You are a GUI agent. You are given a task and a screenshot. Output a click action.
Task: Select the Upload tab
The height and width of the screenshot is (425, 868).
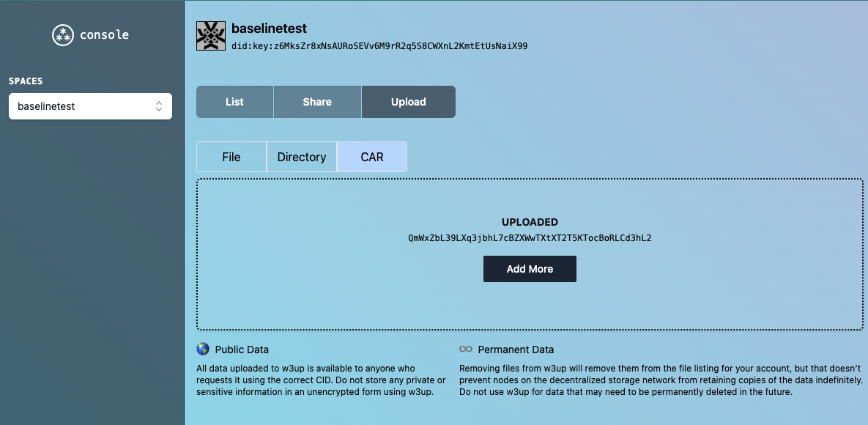pyautogui.click(x=408, y=102)
